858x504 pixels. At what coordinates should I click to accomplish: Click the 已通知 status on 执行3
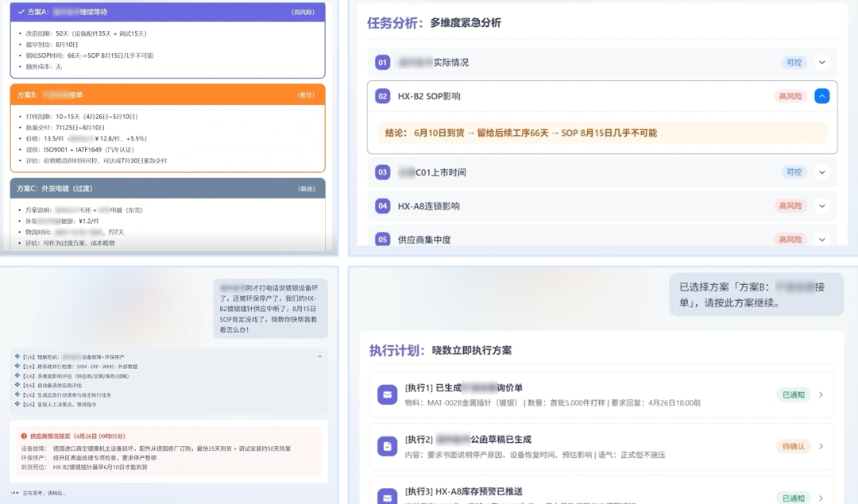click(x=794, y=498)
